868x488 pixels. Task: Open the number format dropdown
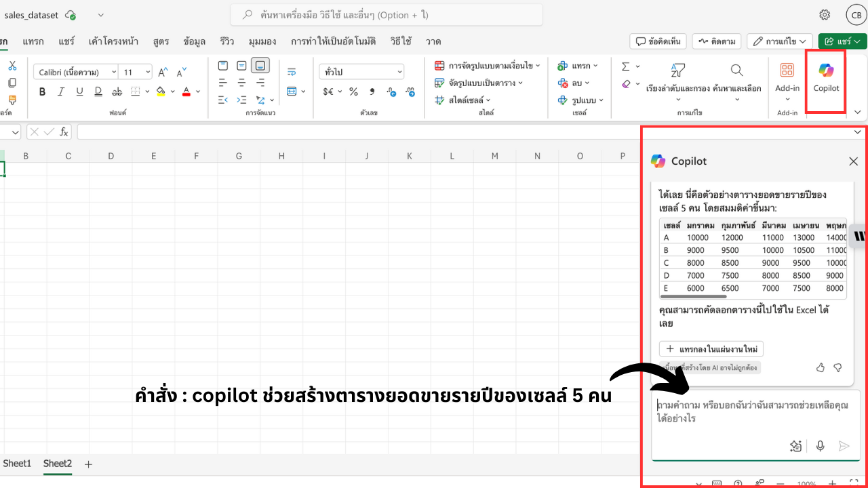click(x=361, y=72)
